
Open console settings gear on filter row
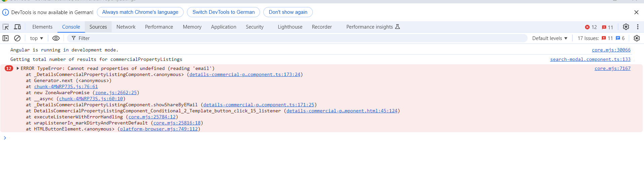click(637, 38)
